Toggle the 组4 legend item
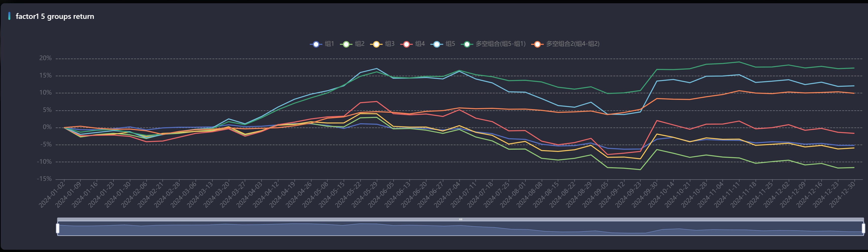The image size is (868, 252). click(x=412, y=44)
